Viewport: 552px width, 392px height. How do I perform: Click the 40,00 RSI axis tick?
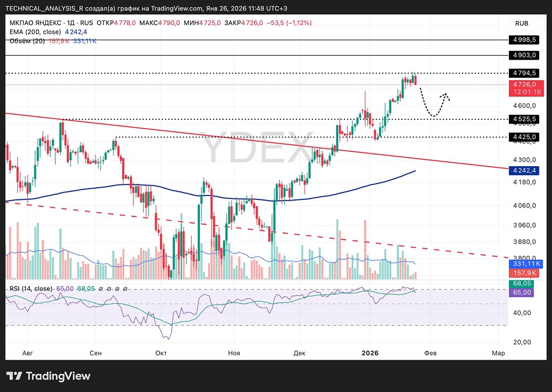(x=522, y=312)
